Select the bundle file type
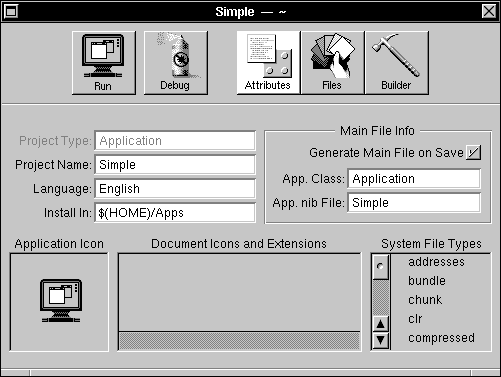The height and width of the screenshot is (377, 501). [x=427, y=281]
